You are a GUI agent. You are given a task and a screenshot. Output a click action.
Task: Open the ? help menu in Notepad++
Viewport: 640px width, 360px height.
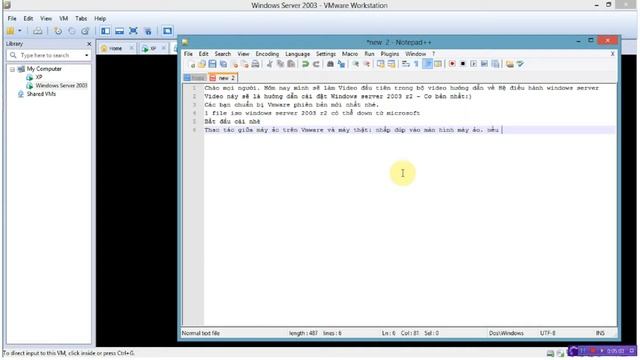(x=433, y=54)
